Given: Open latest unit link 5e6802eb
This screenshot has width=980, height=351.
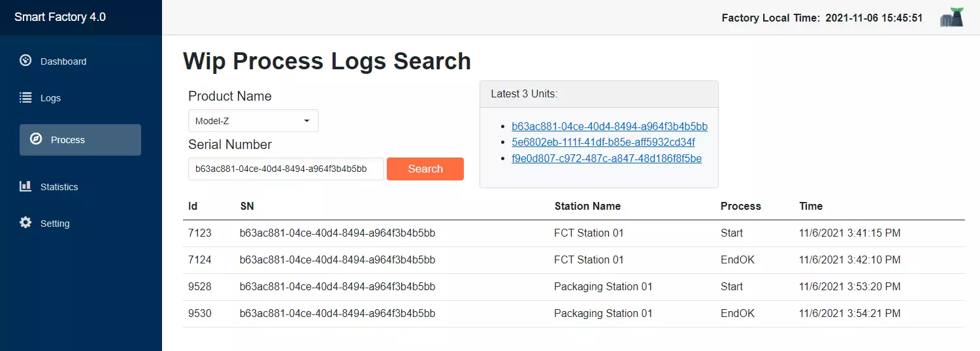Looking at the screenshot, I should [x=603, y=142].
